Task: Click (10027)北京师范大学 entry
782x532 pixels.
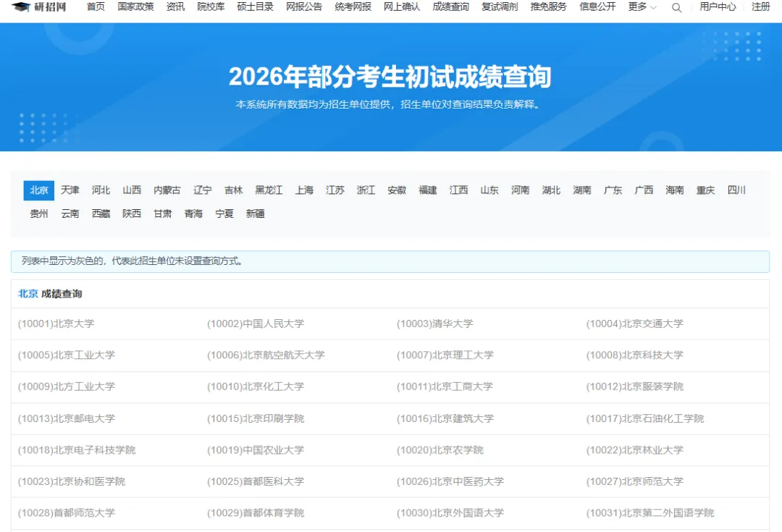Action: click(634, 481)
